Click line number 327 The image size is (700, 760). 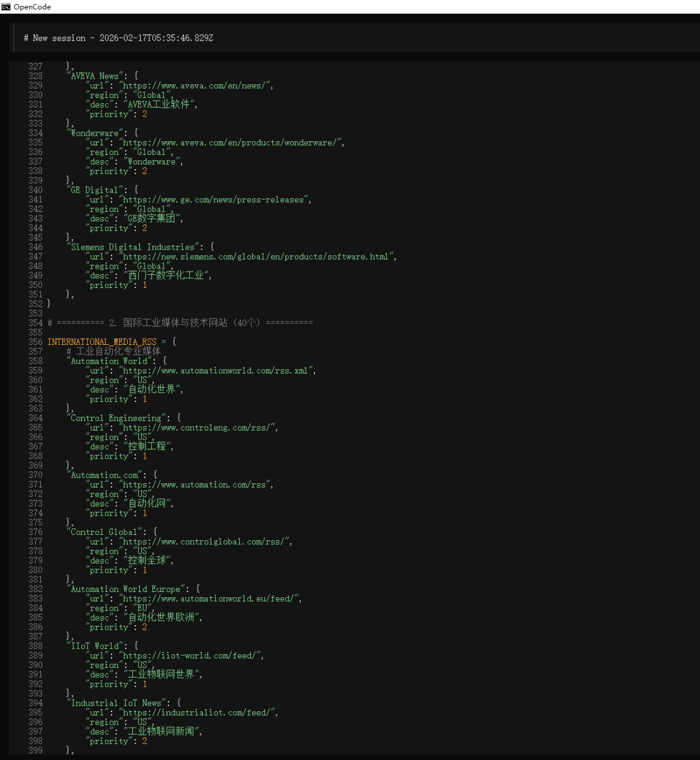(x=36, y=67)
